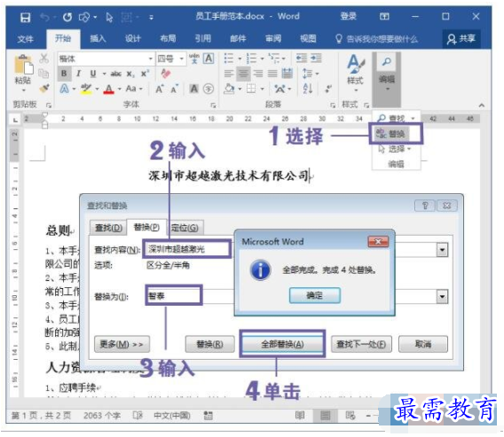Toggle Bold formatting
Image resolution: width=504 pixels, height=437 pixels.
click(64, 74)
